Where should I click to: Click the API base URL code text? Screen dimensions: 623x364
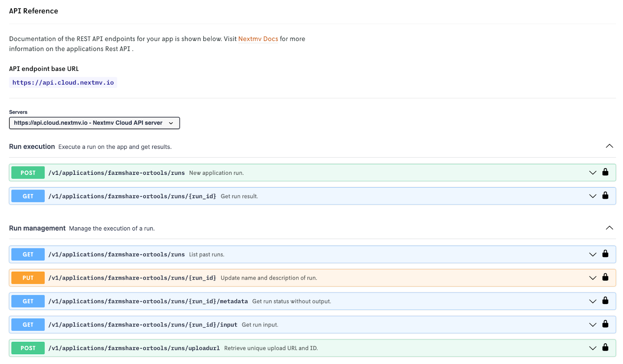(63, 83)
